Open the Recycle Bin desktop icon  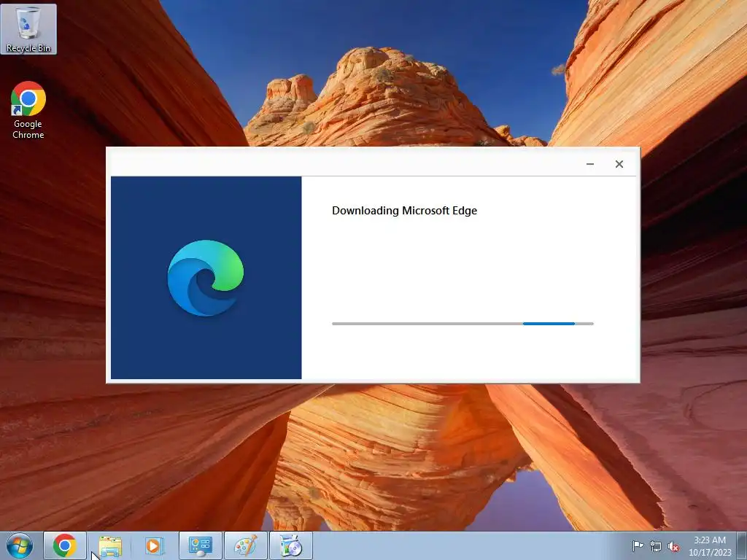pyautogui.click(x=28, y=29)
